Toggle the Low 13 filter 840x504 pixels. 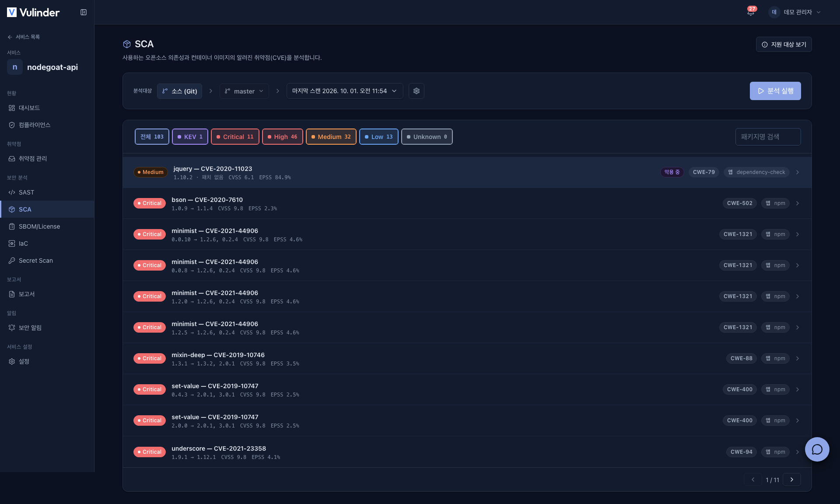click(378, 137)
